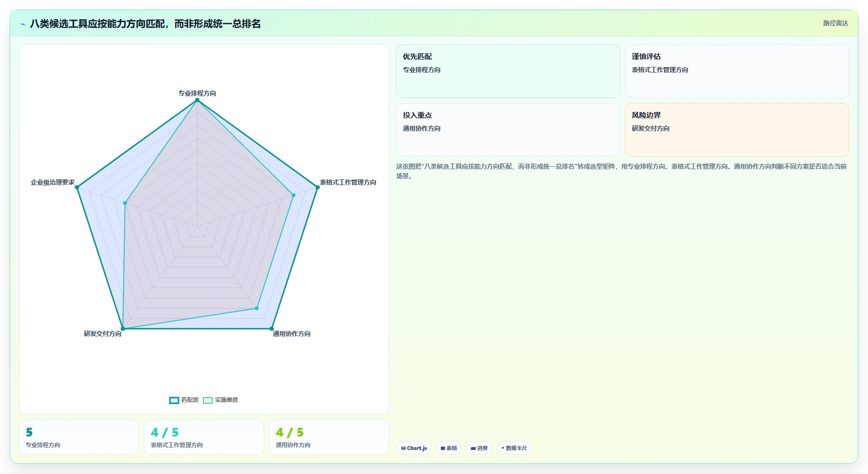868x474 pixels.
Task: Click the 匹配度 legend label text
Action: coord(190,400)
